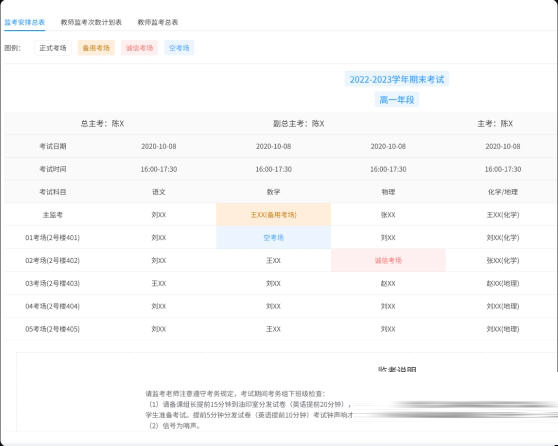Click the 物理 subject cell
This screenshot has height=446, width=558.
click(x=388, y=192)
